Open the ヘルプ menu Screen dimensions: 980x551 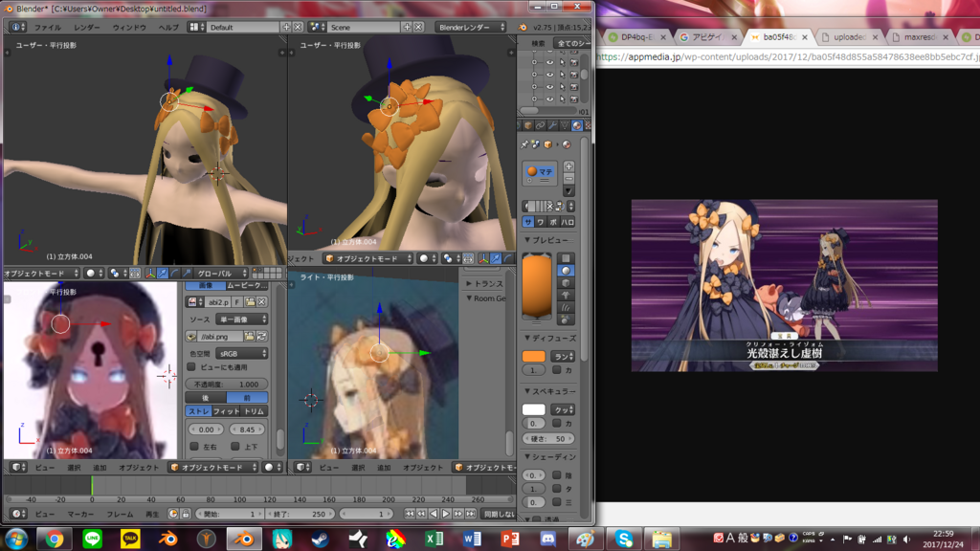point(168,28)
